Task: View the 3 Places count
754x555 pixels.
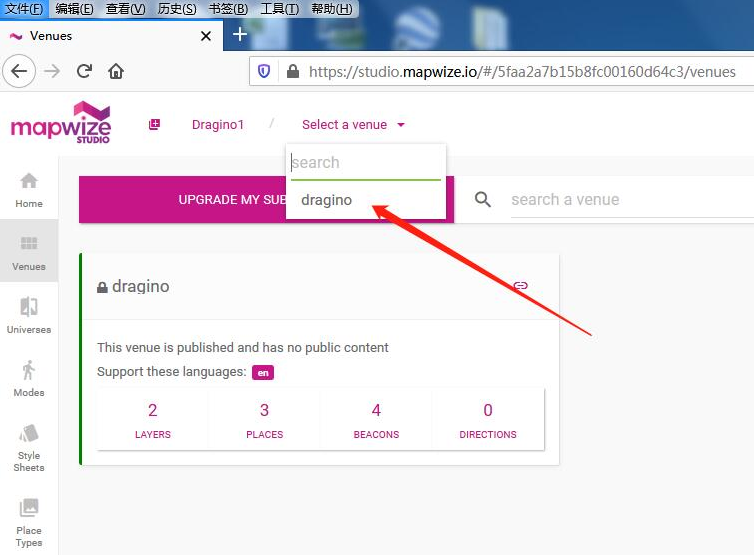Action: tap(264, 420)
